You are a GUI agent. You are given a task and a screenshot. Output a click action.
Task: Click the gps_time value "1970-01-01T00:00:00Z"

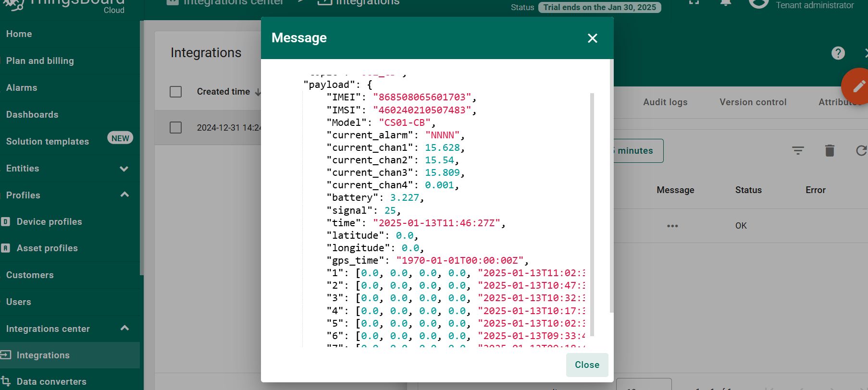click(x=460, y=260)
